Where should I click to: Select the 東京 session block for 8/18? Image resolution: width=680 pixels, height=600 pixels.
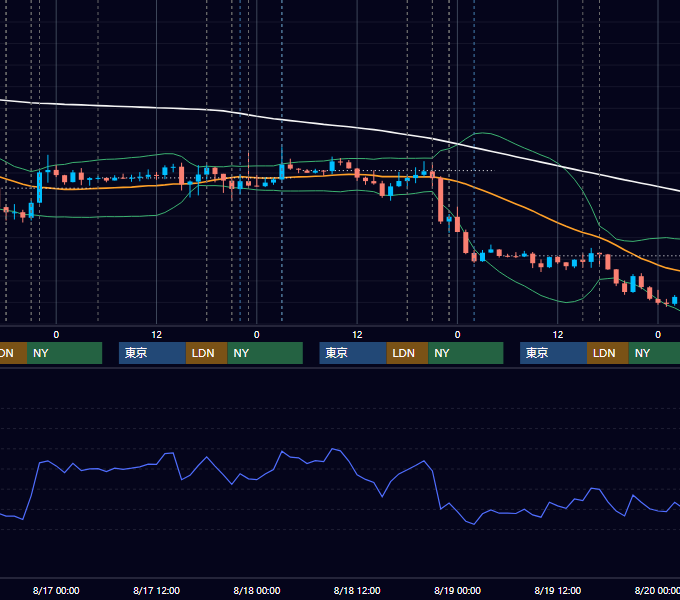click(353, 353)
